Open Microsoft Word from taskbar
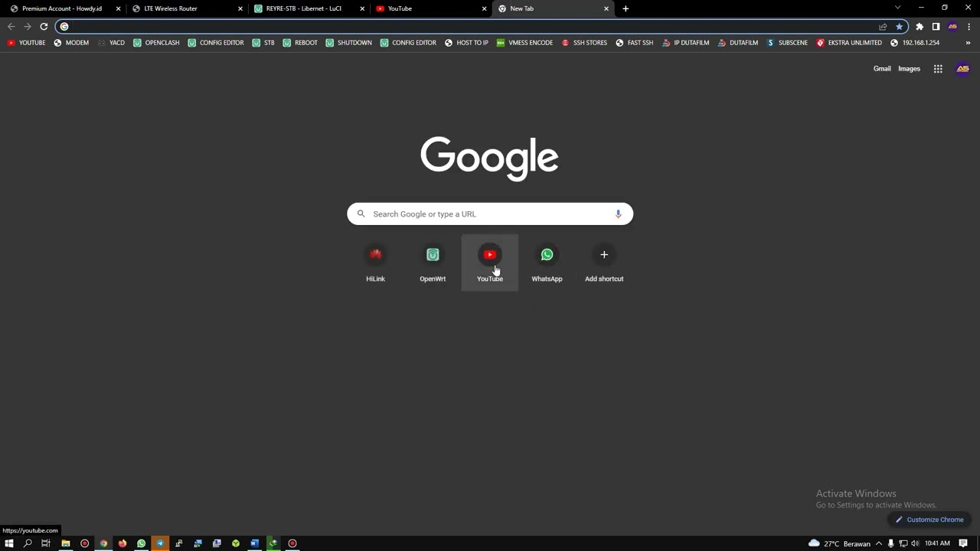 pyautogui.click(x=254, y=543)
